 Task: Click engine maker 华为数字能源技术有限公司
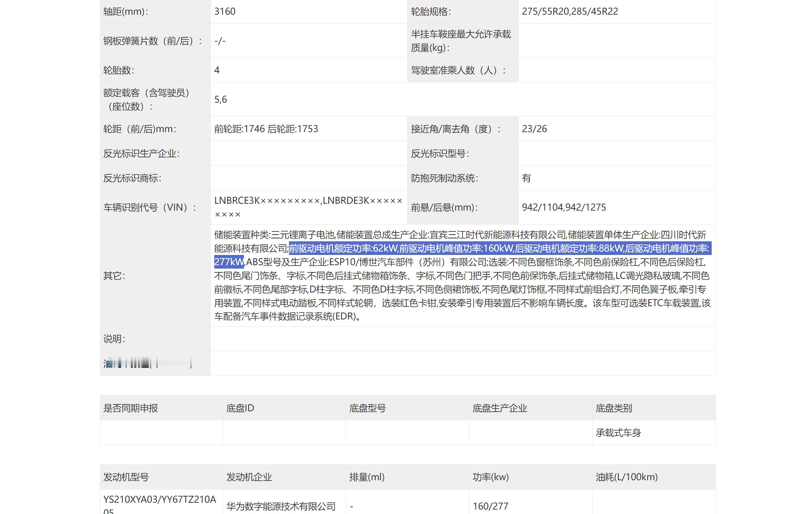point(281,506)
